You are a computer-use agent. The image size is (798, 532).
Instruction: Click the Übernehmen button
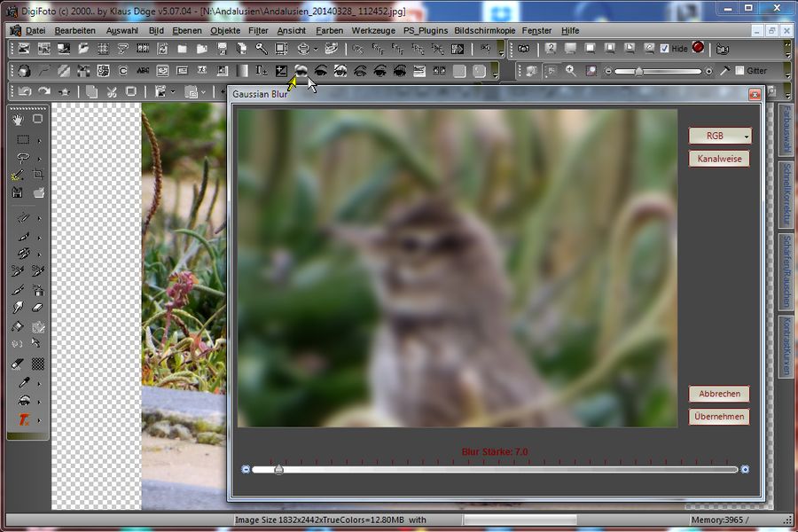tap(719, 417)
